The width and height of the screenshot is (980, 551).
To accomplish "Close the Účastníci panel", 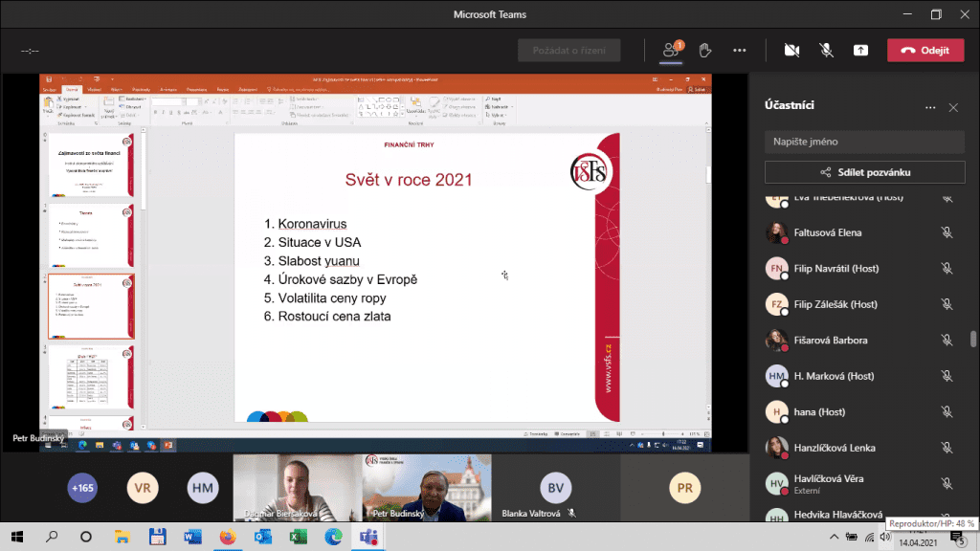I will [x=953, y=107].
